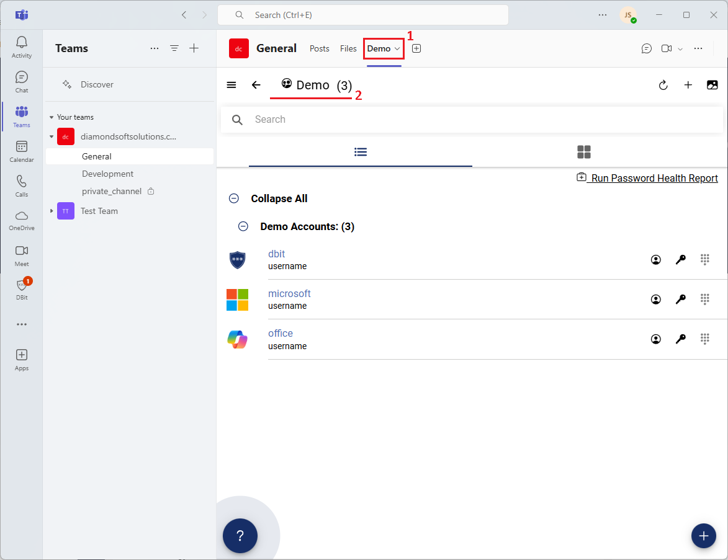Click the Teams search bar
728x560 pixels.
point(363,15)
